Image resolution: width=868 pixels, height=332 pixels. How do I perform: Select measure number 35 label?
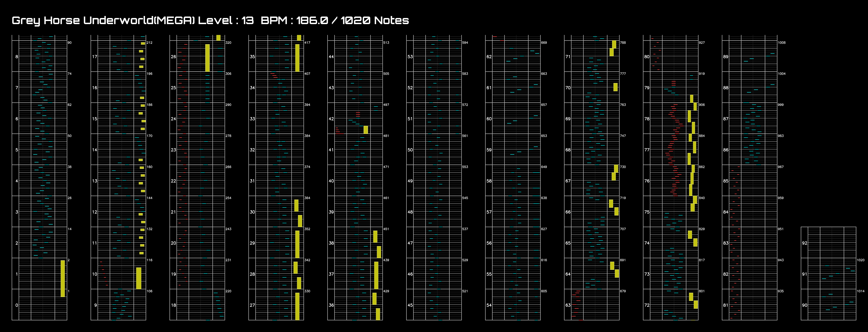tap(252, 56)
